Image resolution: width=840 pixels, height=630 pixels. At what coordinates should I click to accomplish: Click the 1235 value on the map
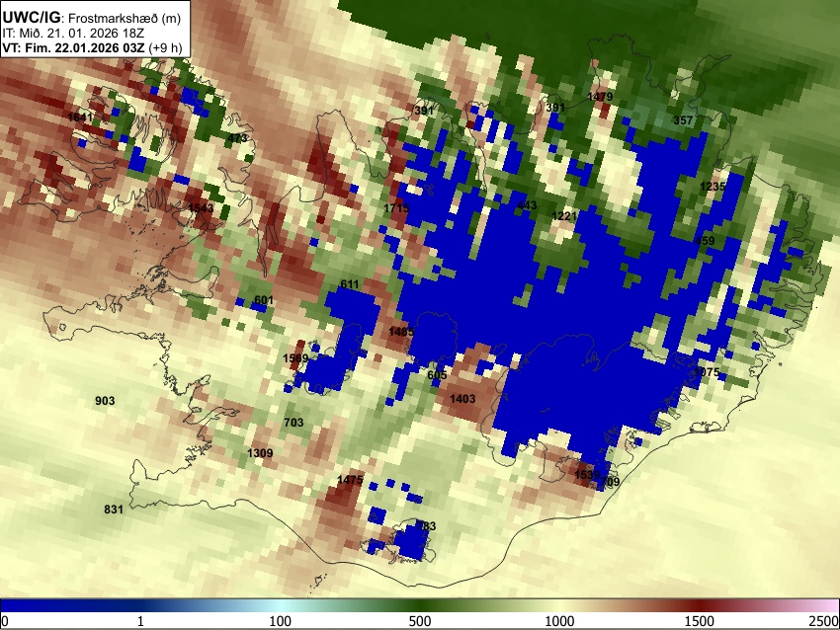click(713, 187)
